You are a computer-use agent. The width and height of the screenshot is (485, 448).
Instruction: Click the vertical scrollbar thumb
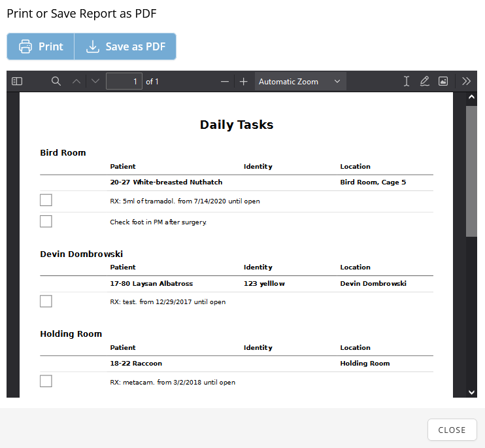click(471, 171)
